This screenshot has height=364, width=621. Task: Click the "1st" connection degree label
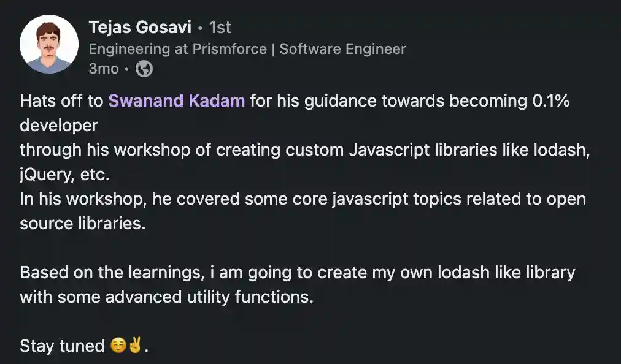[220, 28]
